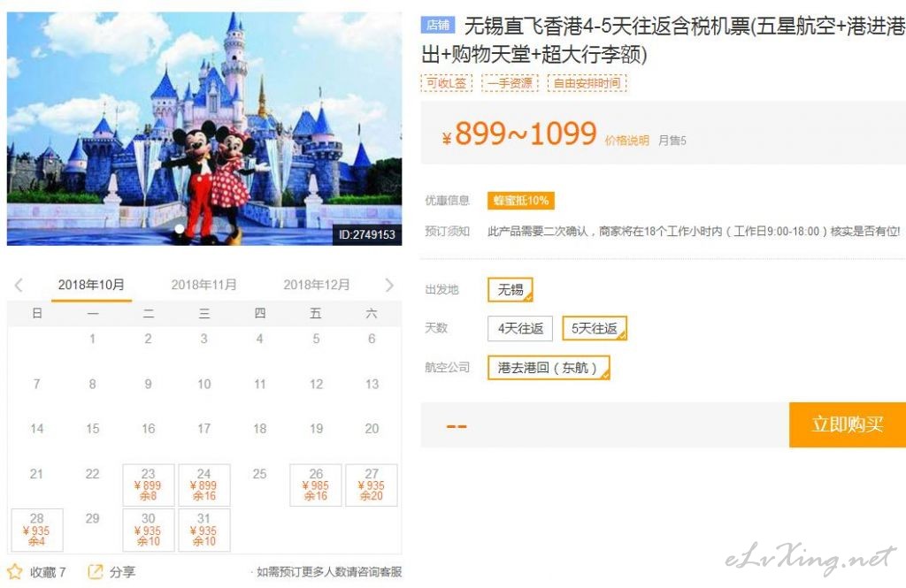The width and height of the screenshot is (906, 588).
Task: Click the image carousel white dot indicator
Action: (x=180, y=229)
